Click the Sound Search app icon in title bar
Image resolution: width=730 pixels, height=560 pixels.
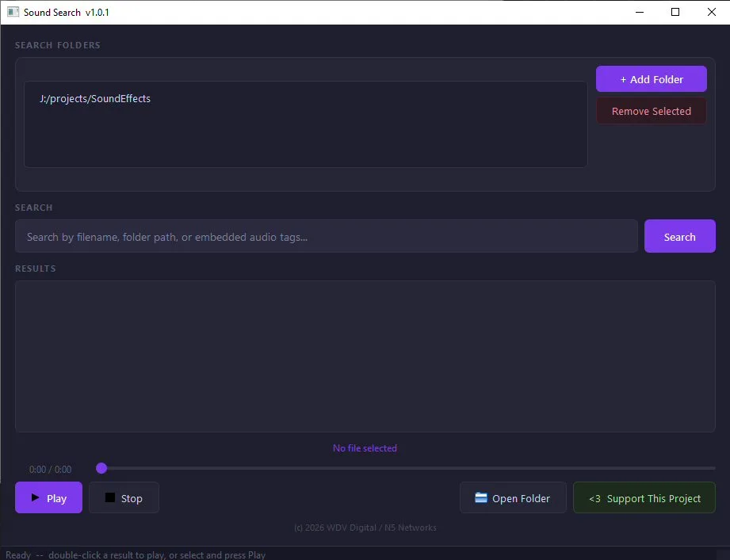pyautogui.click(x=13, y=12)
